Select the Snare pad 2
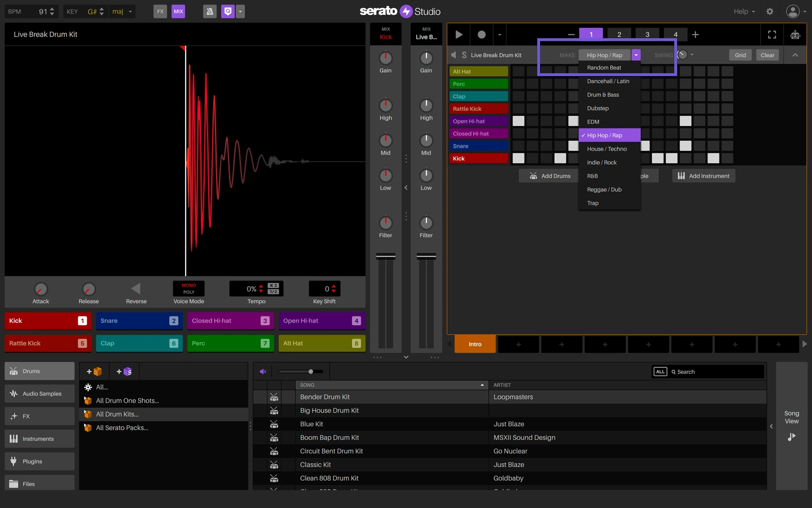Viewport: 812px width, 508px height. 140,321
